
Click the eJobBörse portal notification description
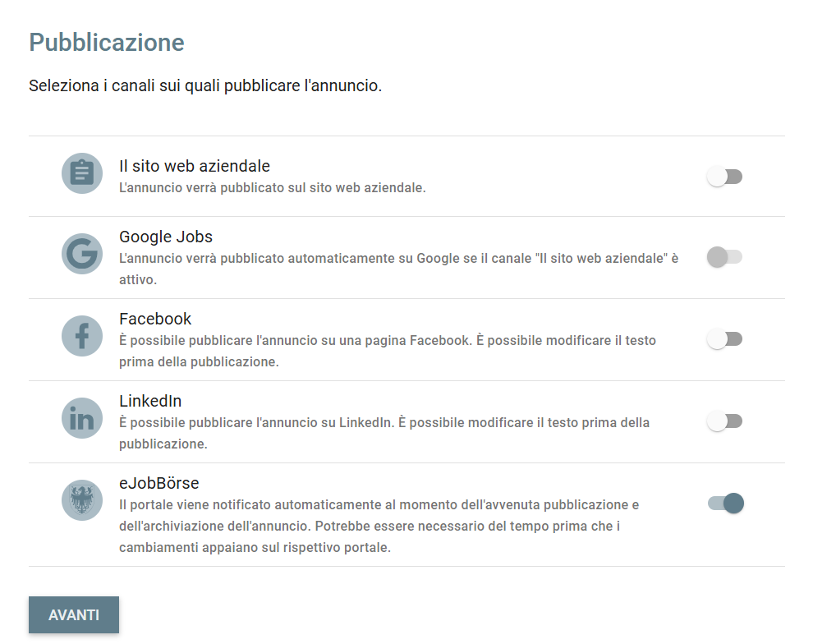(x=379, y=526)
